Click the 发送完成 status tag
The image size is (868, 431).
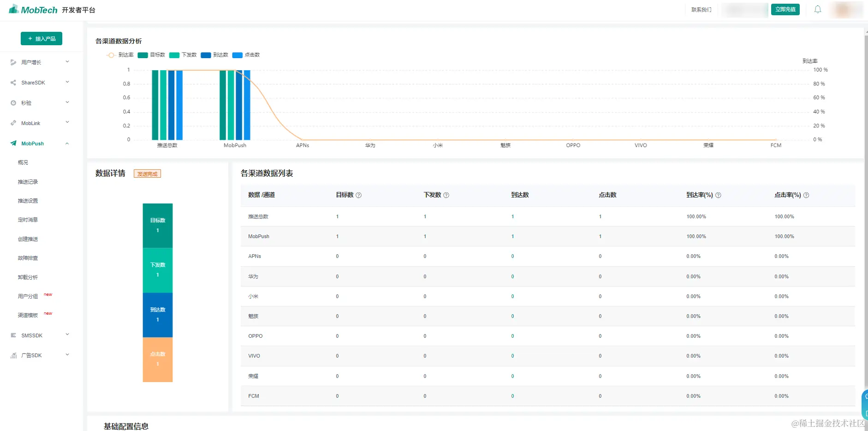(x=147, y=174)
